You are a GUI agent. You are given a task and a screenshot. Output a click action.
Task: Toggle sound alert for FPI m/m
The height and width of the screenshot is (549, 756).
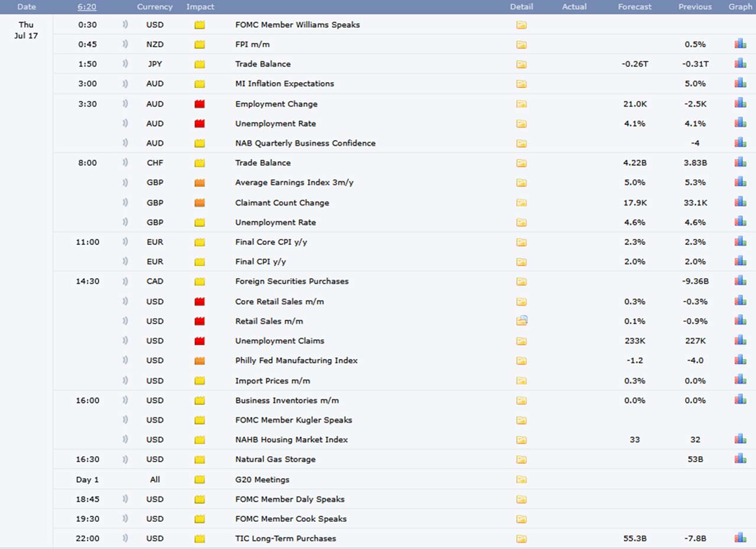pyautogui.click(x=125, y=44)
